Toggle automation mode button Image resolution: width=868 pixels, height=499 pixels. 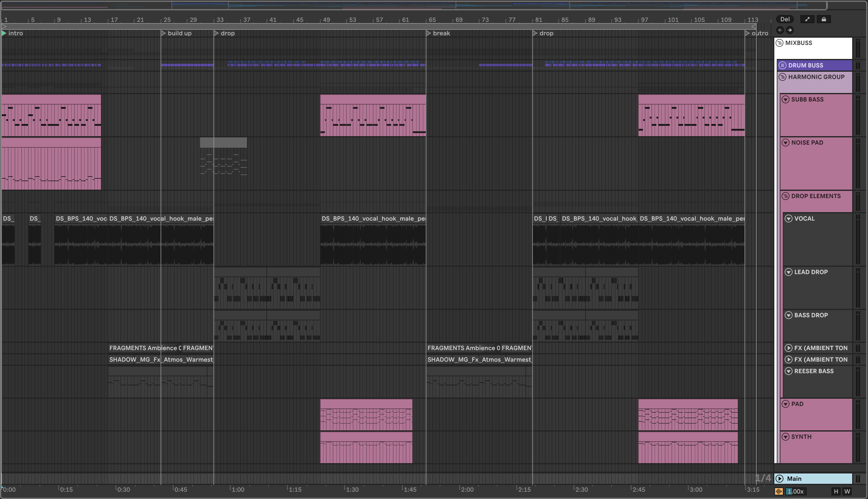[x=807, y=19]
